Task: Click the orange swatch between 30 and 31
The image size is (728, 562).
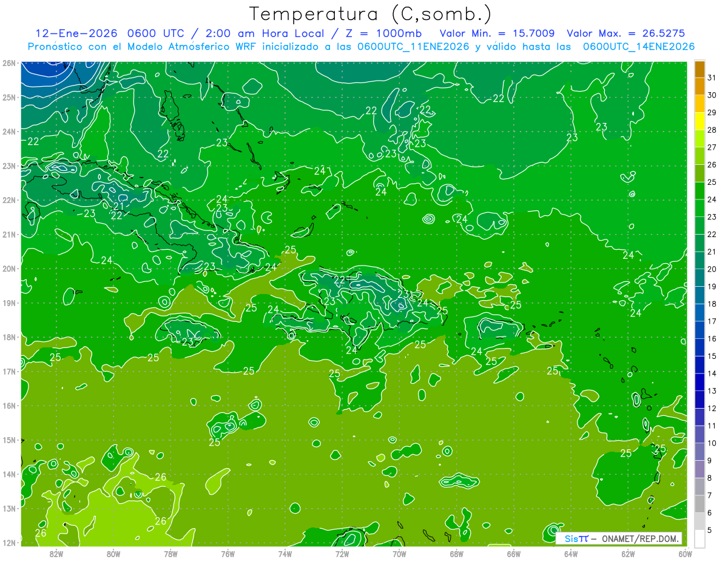Action: coord(699,86)
